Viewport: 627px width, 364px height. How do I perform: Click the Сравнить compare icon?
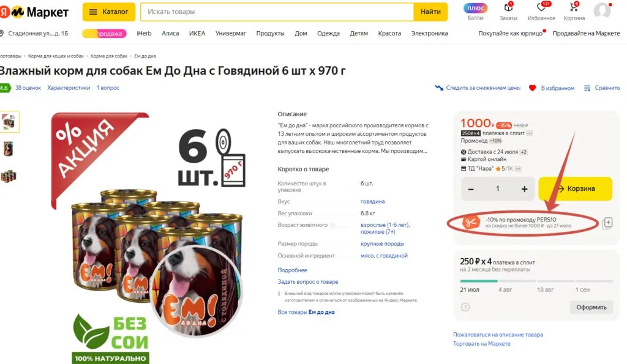587,88
